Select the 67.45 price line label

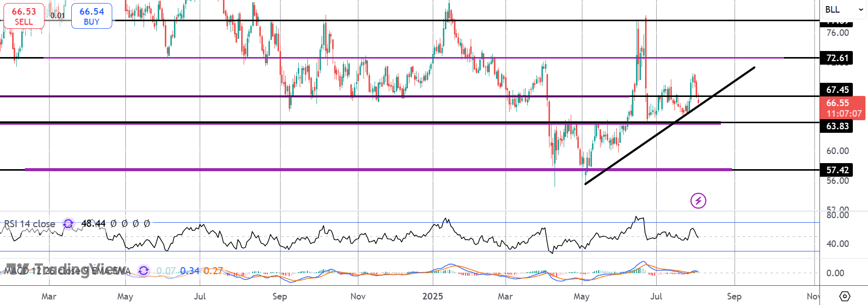pyautogui.click(x=837, y=90)
